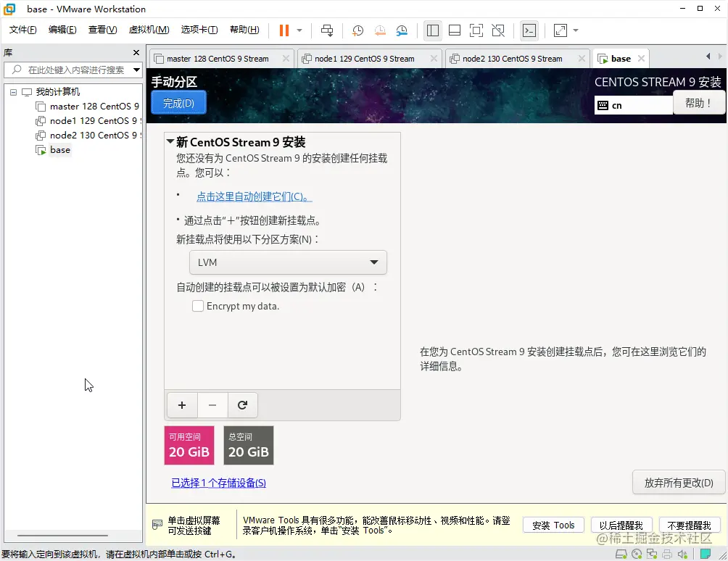Screen dimensions: 728x561
Task: Click the sound card status icon
Action: 682,554
